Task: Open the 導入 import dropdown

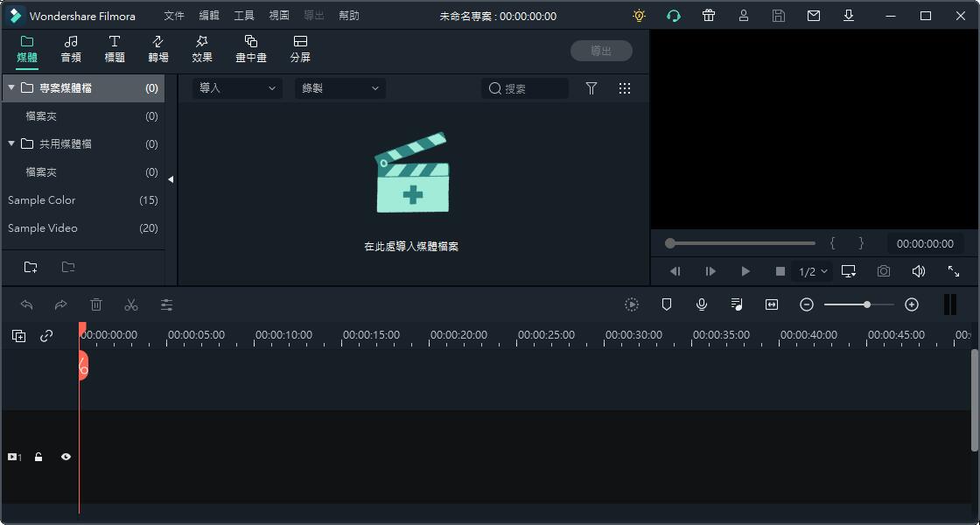Action: (236, 88)
